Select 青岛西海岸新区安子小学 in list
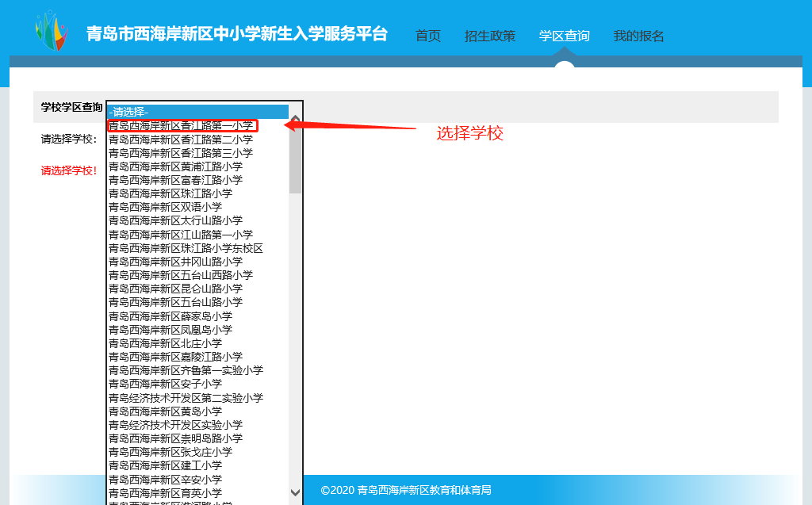 (x=197, y=383)
